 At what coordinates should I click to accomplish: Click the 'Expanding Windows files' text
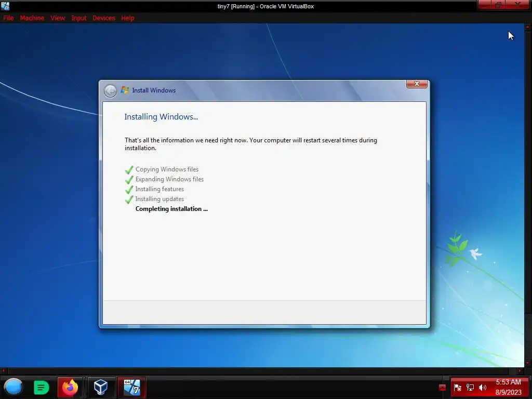pos(170,179)
